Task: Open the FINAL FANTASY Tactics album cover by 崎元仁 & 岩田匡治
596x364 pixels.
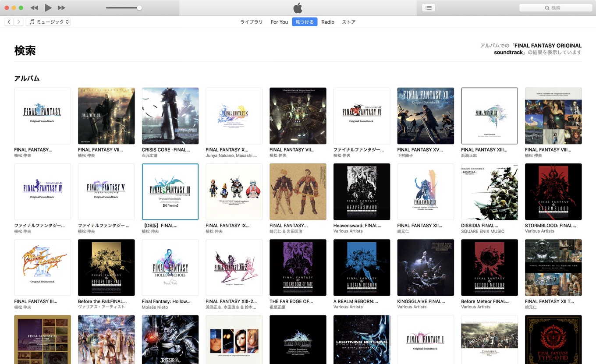Action: 298,192
